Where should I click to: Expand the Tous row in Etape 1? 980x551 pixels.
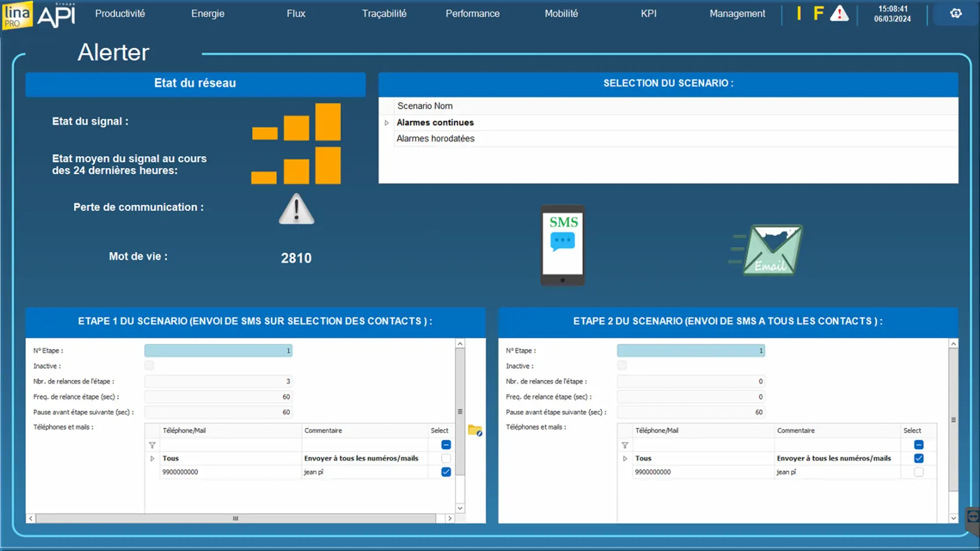[x=152, y=459]
